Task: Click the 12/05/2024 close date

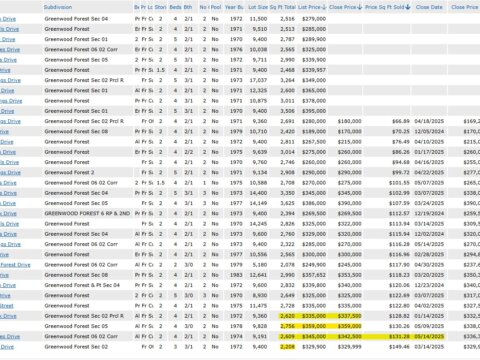Action: click(429, 131)
